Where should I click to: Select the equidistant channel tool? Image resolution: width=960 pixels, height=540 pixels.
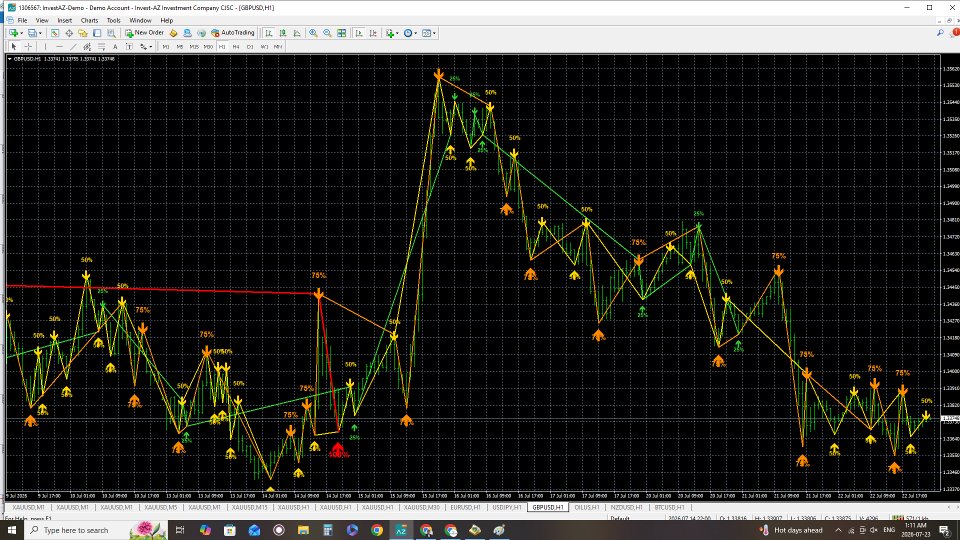pos(87,47)
